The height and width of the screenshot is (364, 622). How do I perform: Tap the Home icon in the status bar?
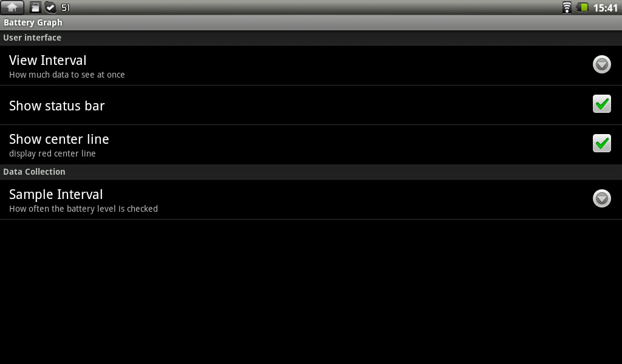point(12,7)
